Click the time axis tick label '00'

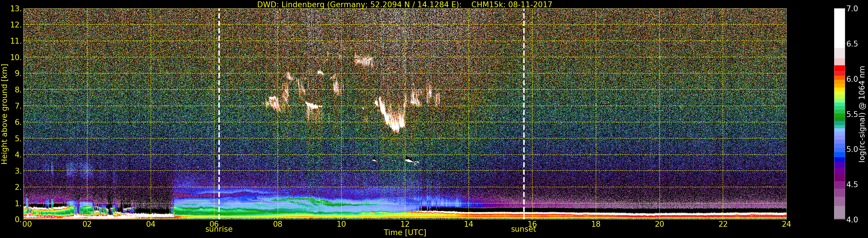pyautogui.click(x=27, y=224)
